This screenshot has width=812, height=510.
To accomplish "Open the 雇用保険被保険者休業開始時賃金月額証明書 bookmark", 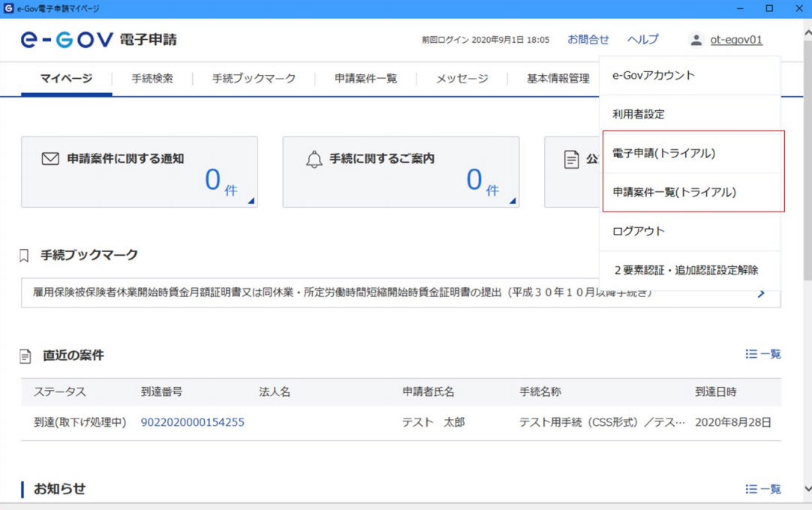I will (x=401, y=293).
